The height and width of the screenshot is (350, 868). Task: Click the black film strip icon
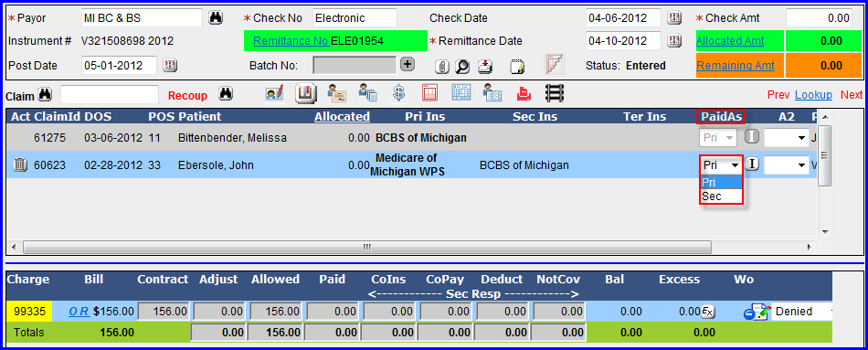[x=554, y=93]
